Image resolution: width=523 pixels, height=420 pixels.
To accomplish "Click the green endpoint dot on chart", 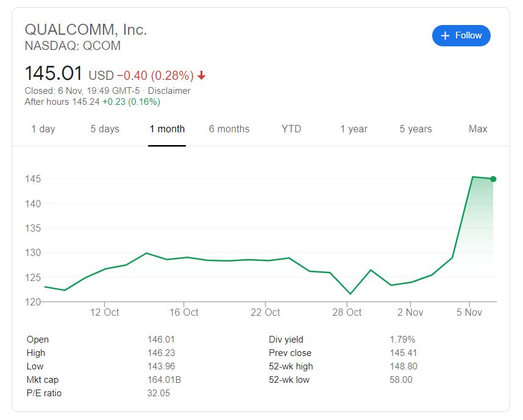I will [493, 179].
